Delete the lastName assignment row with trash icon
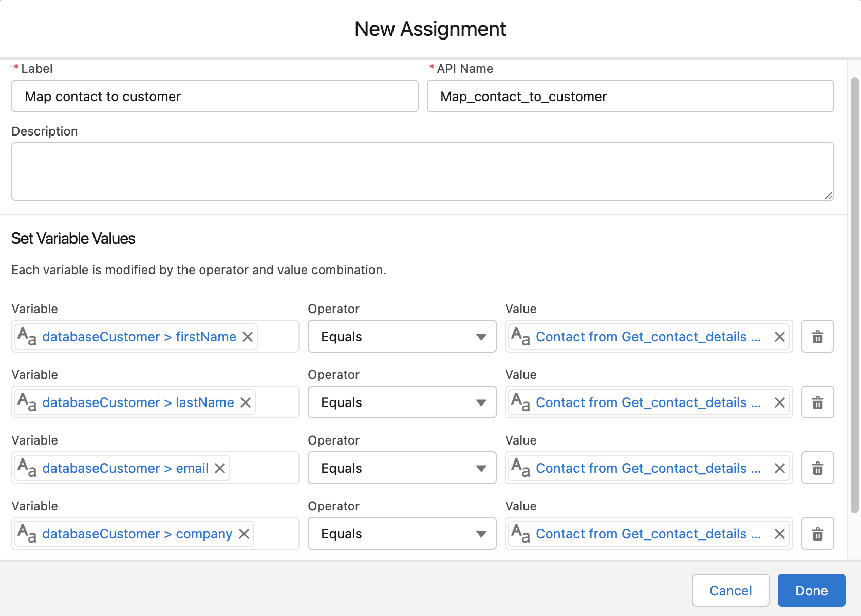Image resolution: width=861 pixels, height=616 pixels. [x=817, y=402]
